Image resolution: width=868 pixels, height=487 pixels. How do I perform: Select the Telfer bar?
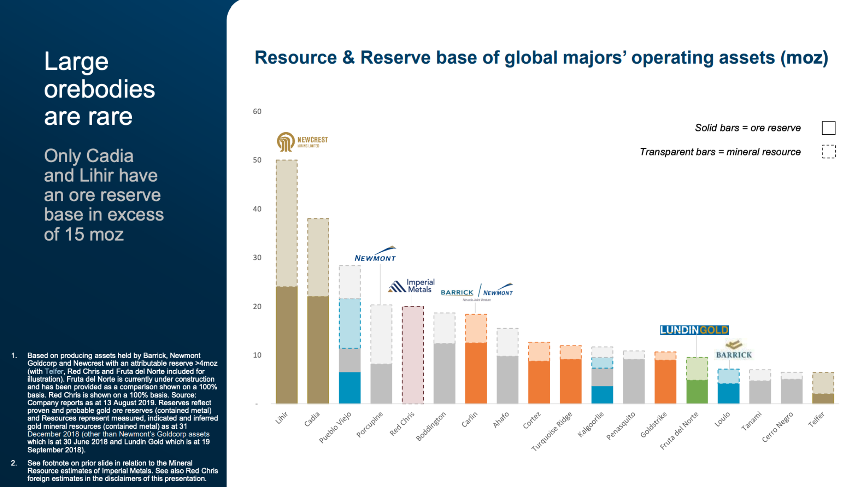823,388
